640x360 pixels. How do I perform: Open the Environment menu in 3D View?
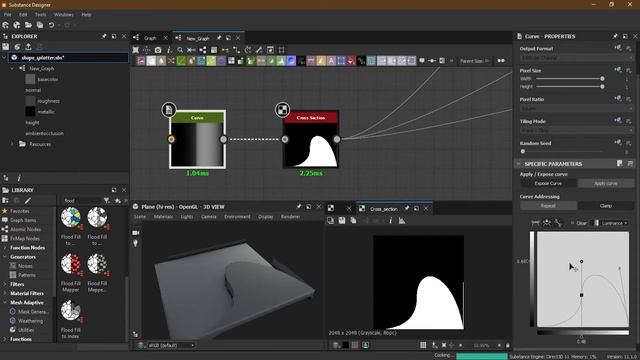click(x=237, y=217)
